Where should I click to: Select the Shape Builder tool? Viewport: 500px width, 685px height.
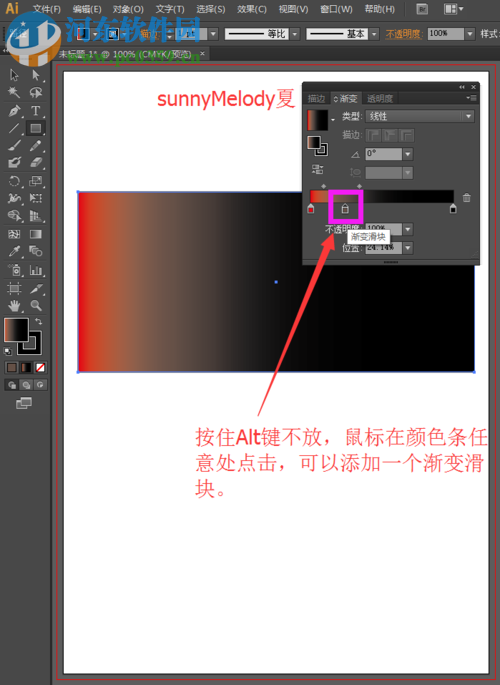coord(14,216)
